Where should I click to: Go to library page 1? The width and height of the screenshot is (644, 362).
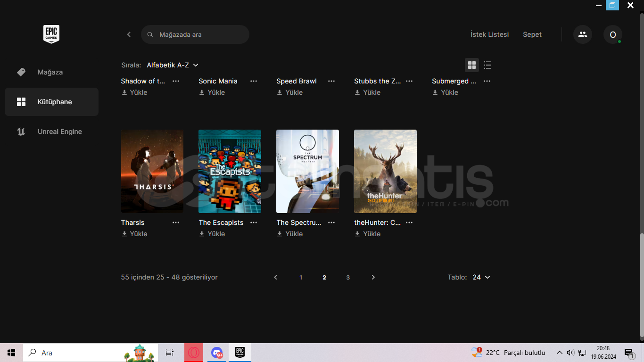[301, 277]
